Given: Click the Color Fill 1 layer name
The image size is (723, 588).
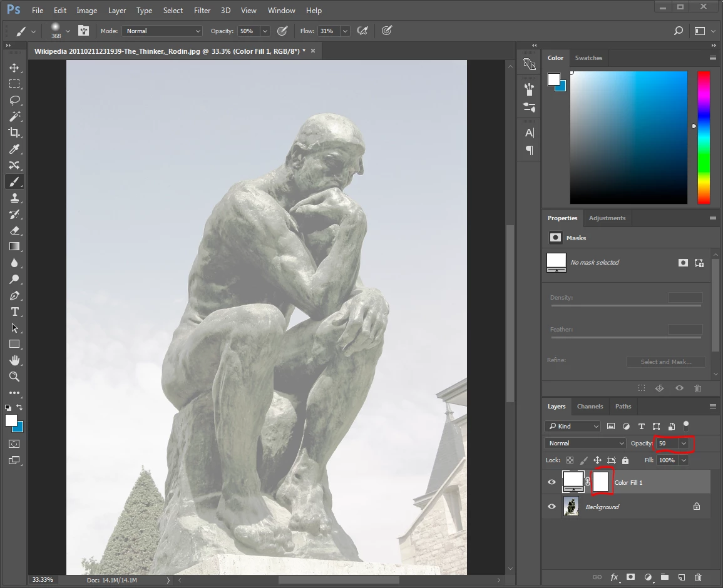Looking at the screenshot, I should coord(628,482).
